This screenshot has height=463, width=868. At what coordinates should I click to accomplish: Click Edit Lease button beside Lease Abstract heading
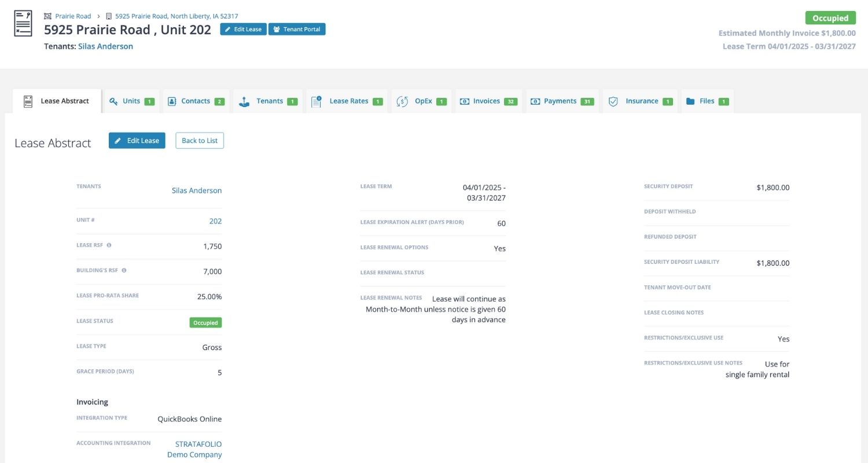(x=137, y=141)
